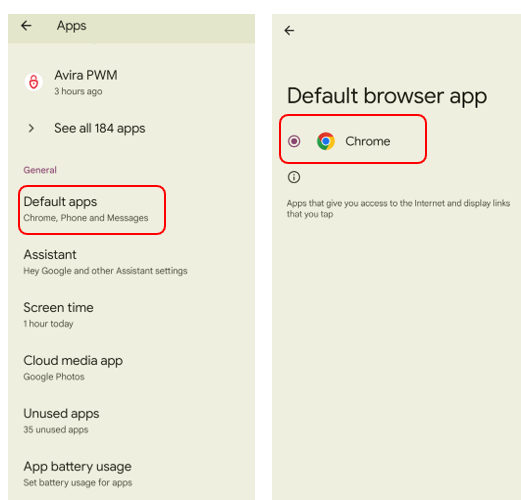Tap the See all 184 apps link
The image size is (521, 500).
tap(100, 128)
